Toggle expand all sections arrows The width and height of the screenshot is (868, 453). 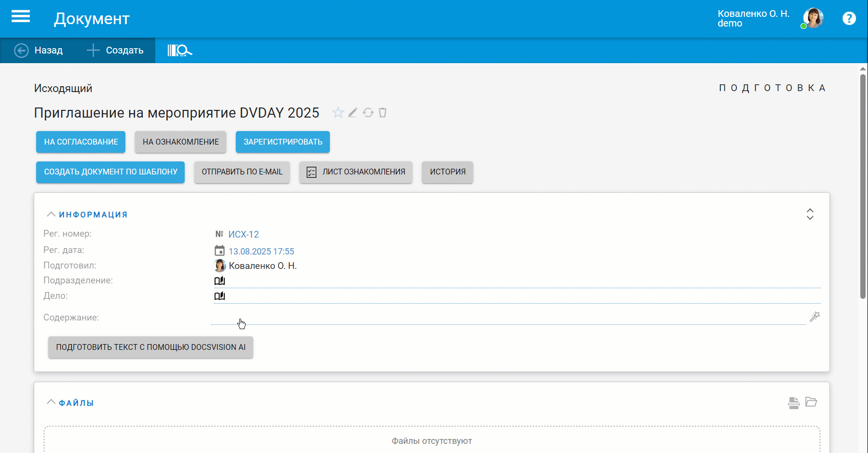(810, 214)
